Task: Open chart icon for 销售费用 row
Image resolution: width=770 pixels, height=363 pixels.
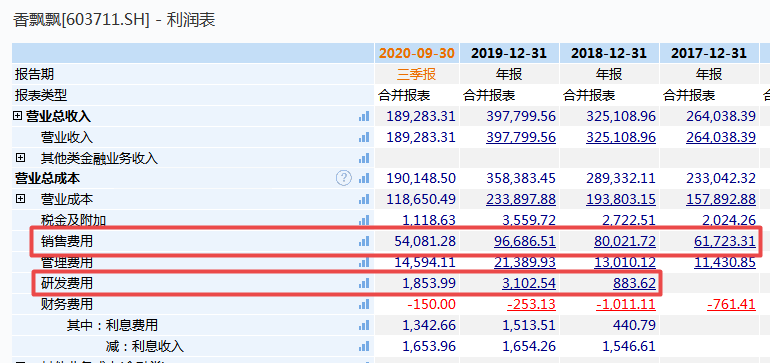Action: (364, 241)
